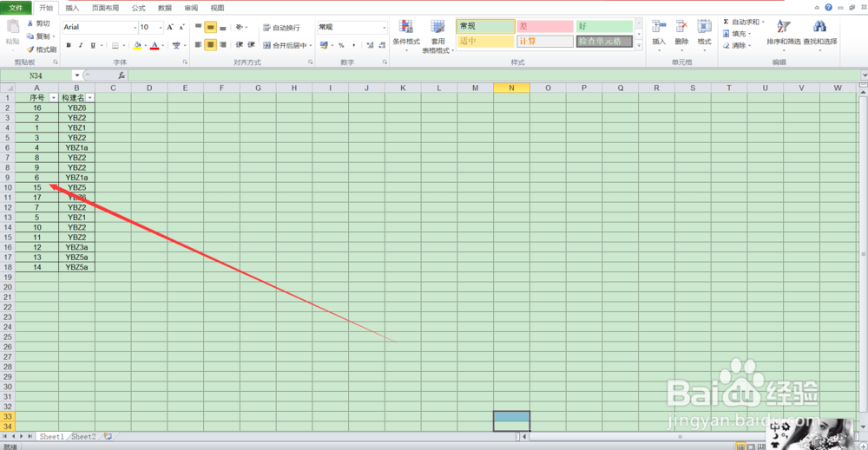Toggle Underline formatting
Image resolution: width=868 pixels, height=450 pixels.
93,45
